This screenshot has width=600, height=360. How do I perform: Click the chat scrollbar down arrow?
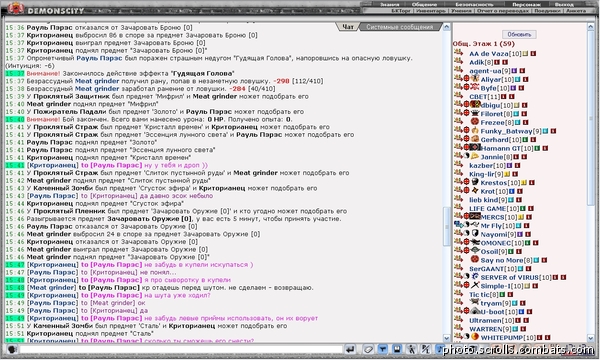click(x=447, y=338)
